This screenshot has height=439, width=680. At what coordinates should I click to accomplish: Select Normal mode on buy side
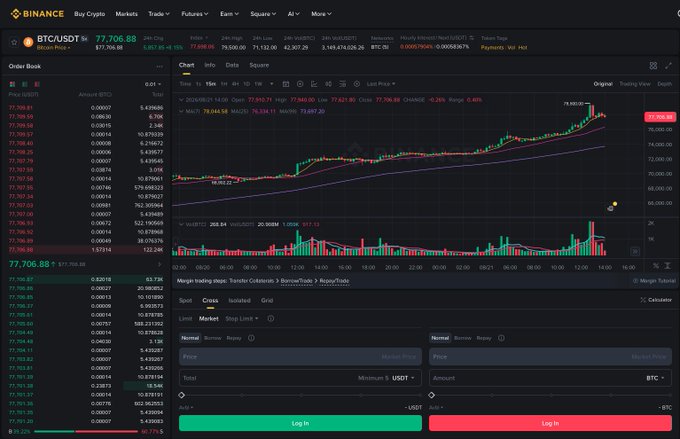point(190,338)
